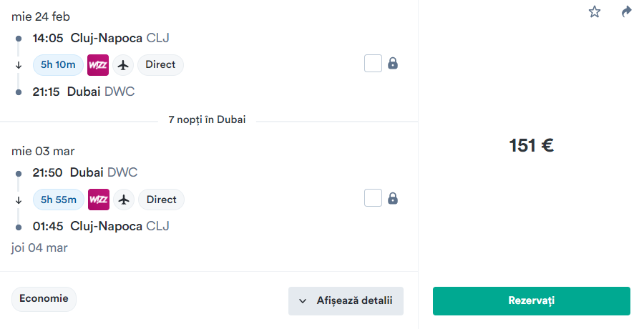Expand details with Afișează detalii
The height and width of the screenshot is (329, 644).
pyautogui.click(x=346, y=301)
